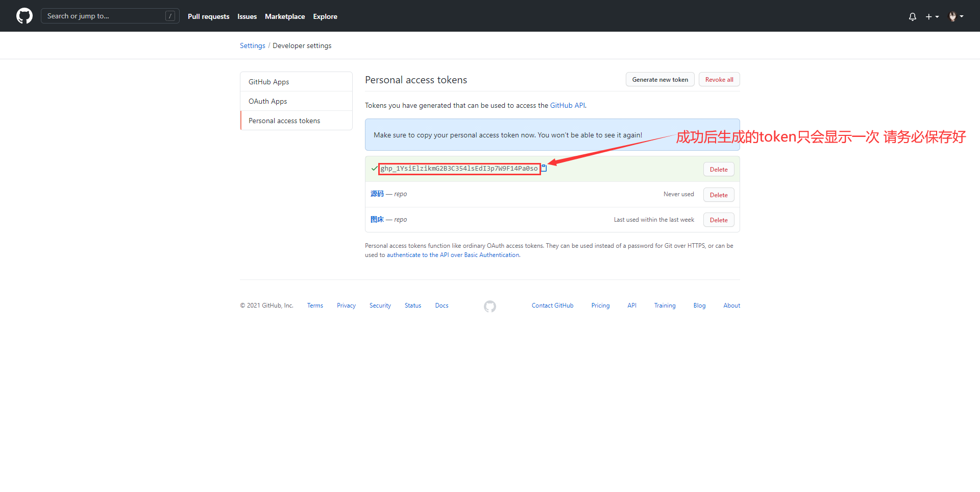
Task: Open Status footer link
Action: (413, 306)
